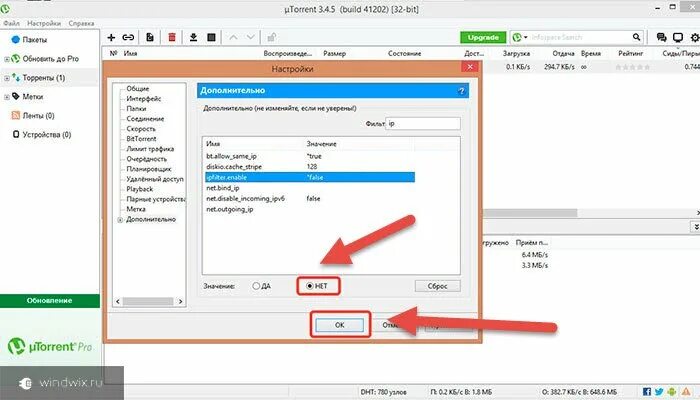This screenshot has height=400, width=700.
Task: Move torrent down the queue arrow
Action: click(251, 38)
